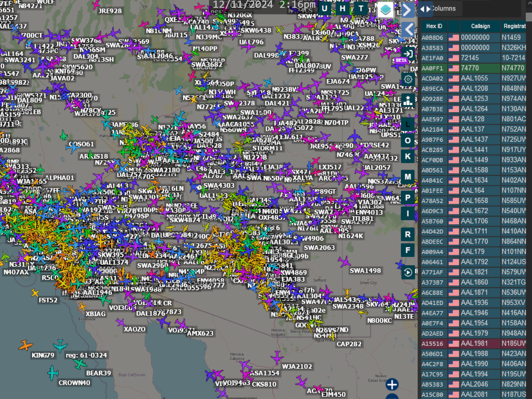Click the left-pointing chevron sidebar arrow
532x399 pixels.
point(408,30)
